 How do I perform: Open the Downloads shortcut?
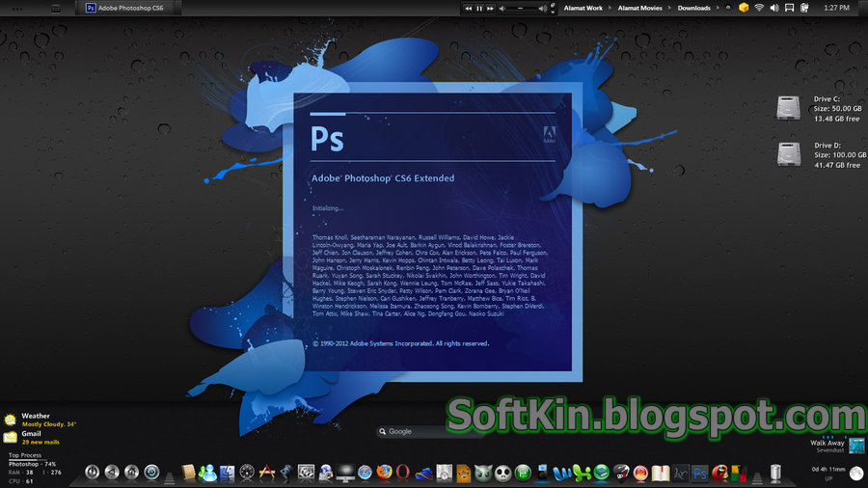click(x=693, y=8)
